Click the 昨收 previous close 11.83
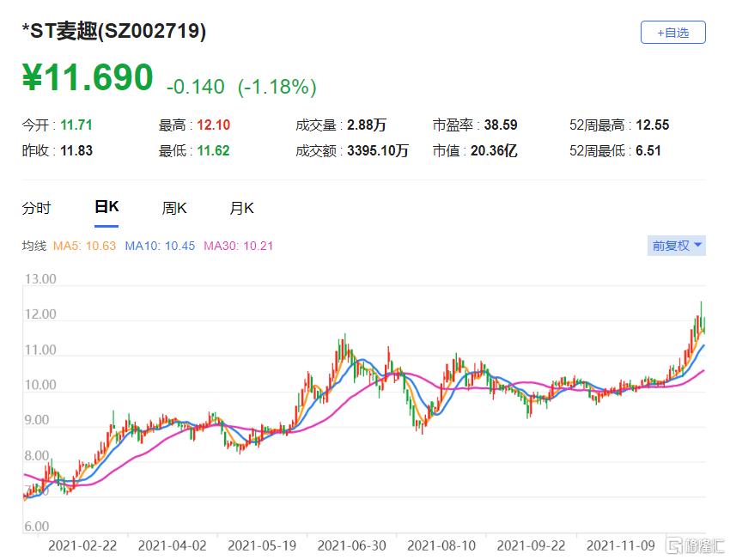 point(76,151)
